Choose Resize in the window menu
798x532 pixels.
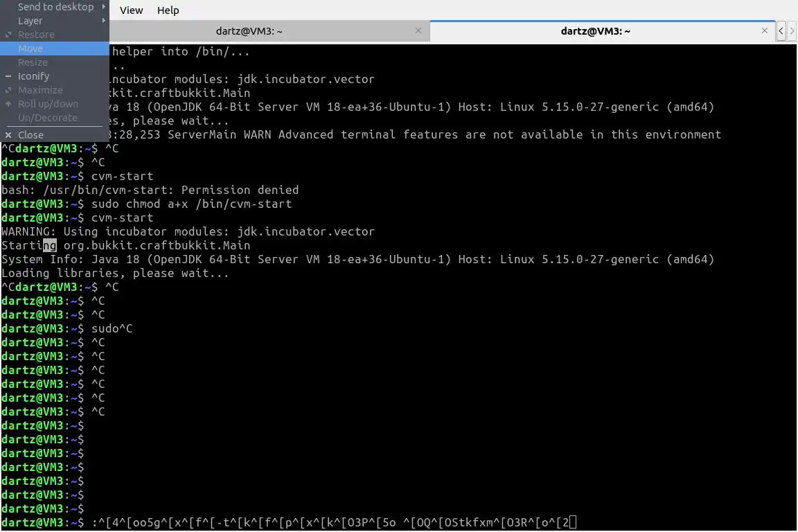pos(55,62)
